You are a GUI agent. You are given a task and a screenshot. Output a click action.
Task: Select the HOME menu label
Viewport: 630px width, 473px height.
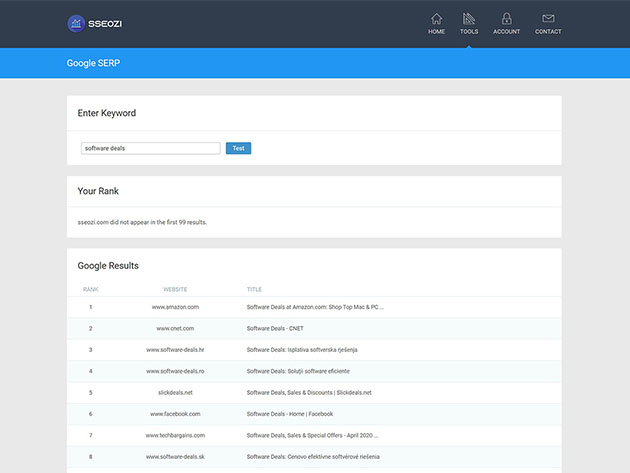point(436,32)
